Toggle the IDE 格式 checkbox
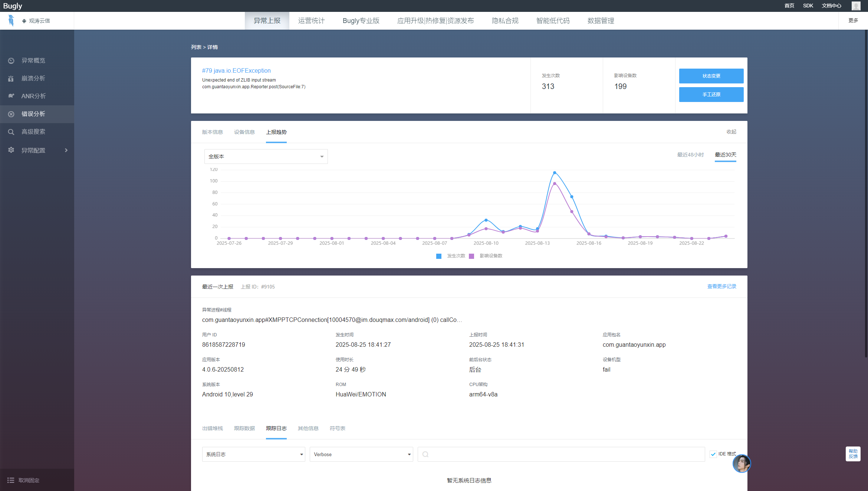The height and width of the screenshot is (491, 868). click(713, 454)
